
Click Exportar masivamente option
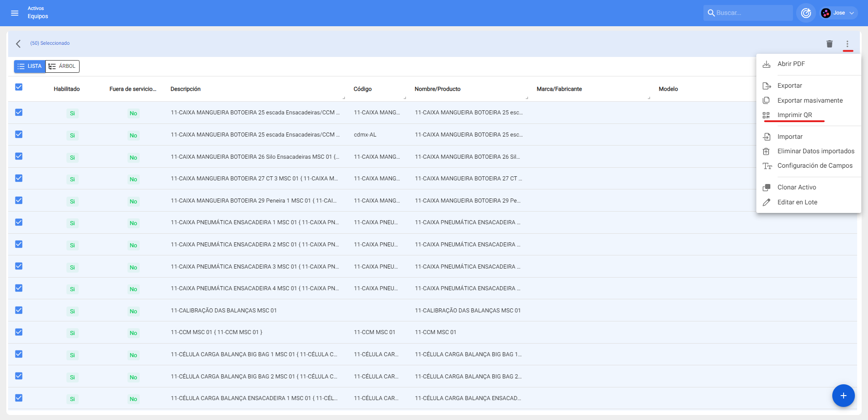pos(810,100)
